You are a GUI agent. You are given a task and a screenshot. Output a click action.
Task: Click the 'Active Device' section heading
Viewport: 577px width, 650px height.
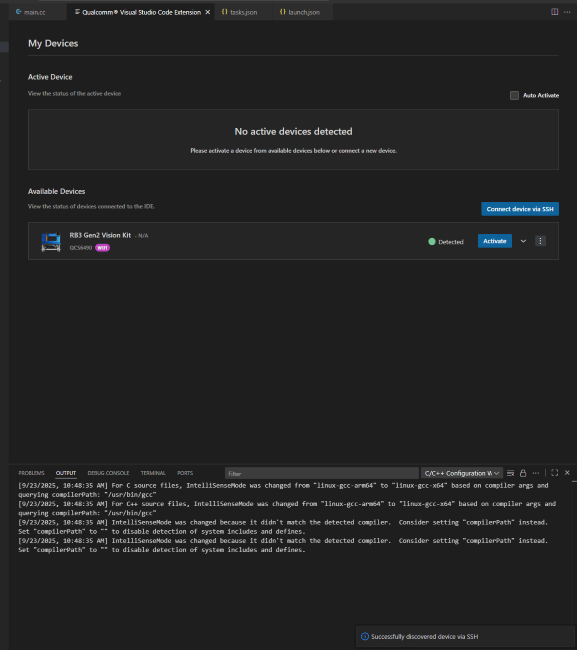50,77
